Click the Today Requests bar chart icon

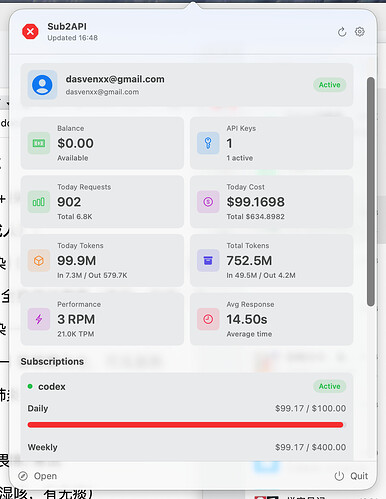39,202
